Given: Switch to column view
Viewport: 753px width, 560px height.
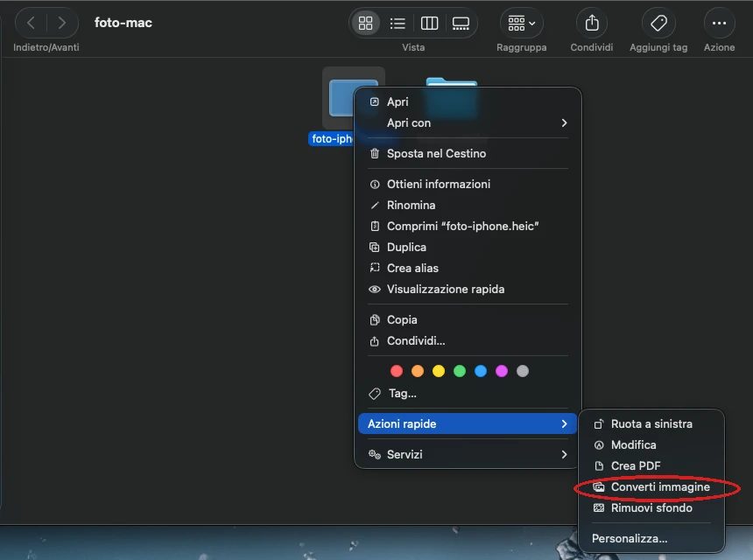Looking at the screenshot, I should [x=429, y=23].
